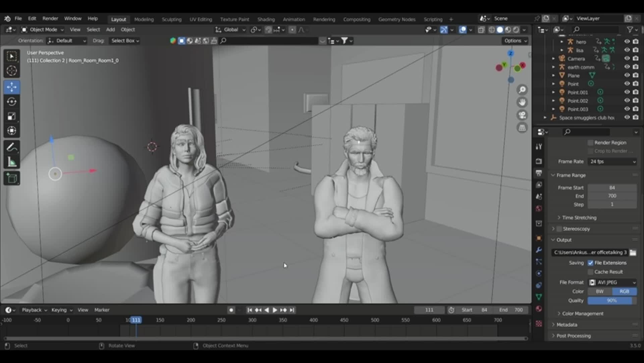
Task: Enable snapping with the magnet icon
Action: (x=268, y=30)
